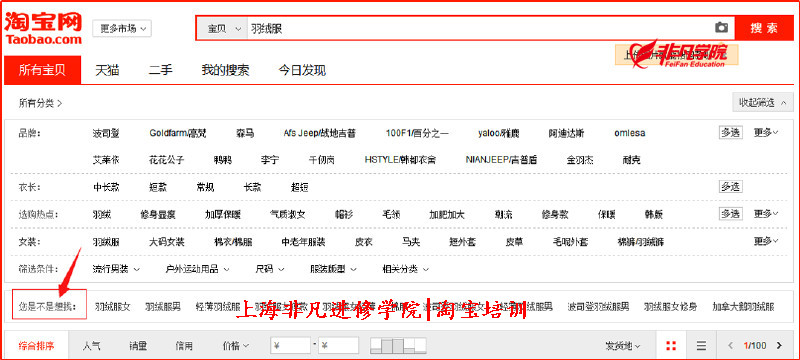The width and height of the screenshot is (800, 360).
Task: Switch to the 天猫 tab
Action: click(x=107, y=70)
